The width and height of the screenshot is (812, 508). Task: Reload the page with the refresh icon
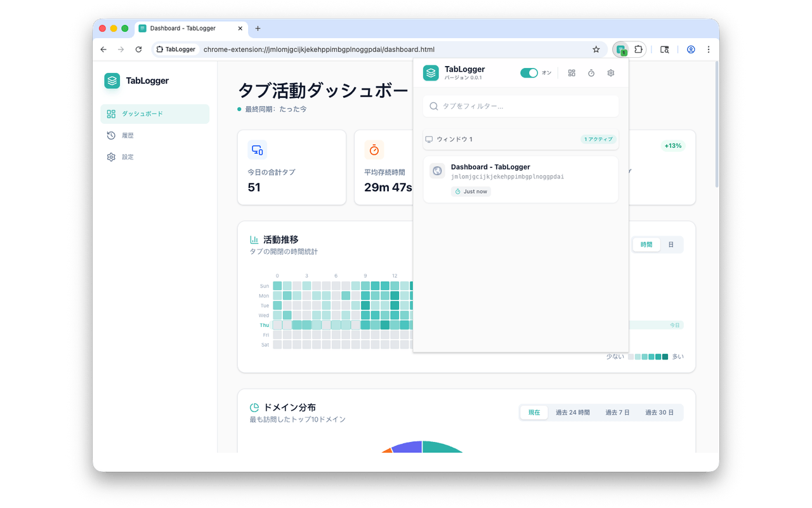click(x=139, y=50)
